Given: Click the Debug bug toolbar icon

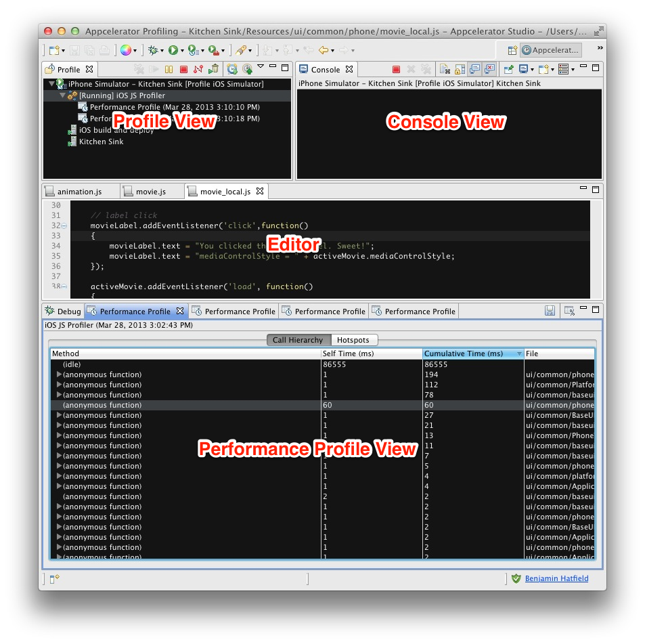Looking at the screenshot, I should click(x=154, y=50).
